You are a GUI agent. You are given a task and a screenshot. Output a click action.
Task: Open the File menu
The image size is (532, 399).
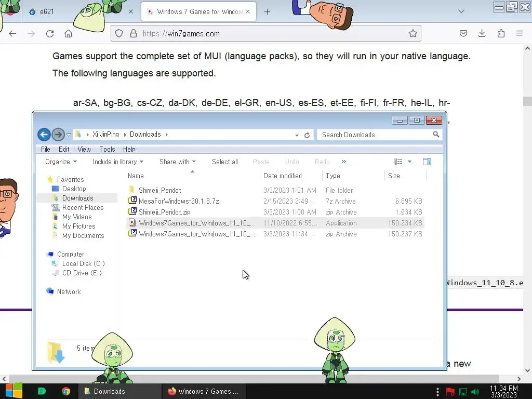coord(46,149)
